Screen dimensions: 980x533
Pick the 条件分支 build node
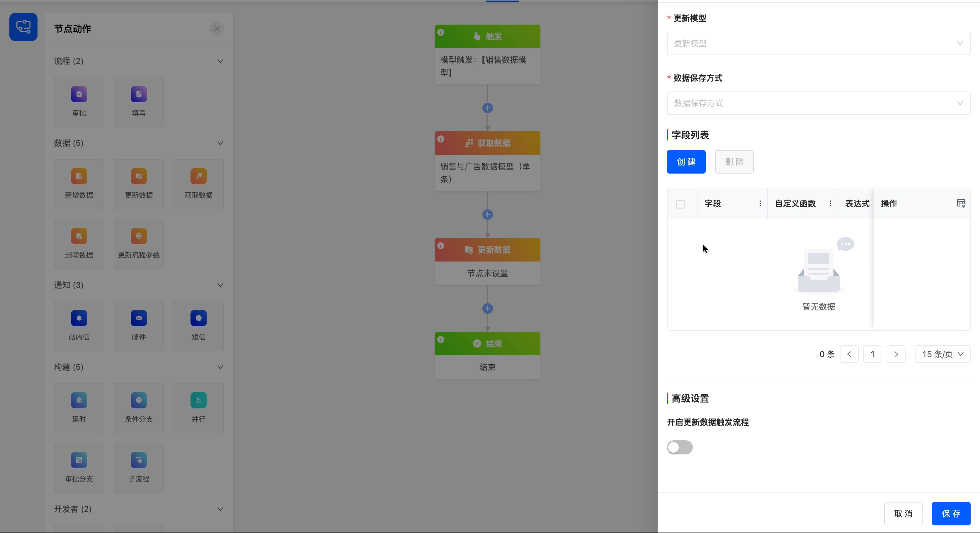[139, 408]
